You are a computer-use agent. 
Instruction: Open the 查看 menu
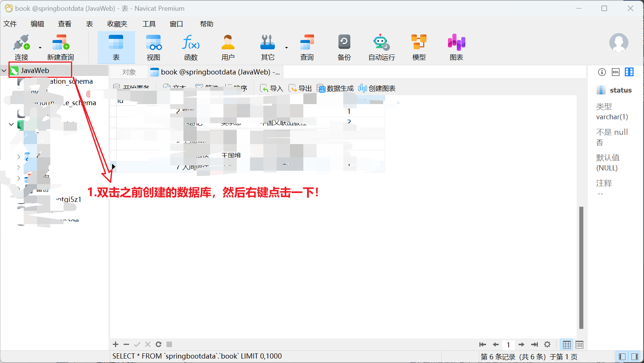[x=65, y=24]
